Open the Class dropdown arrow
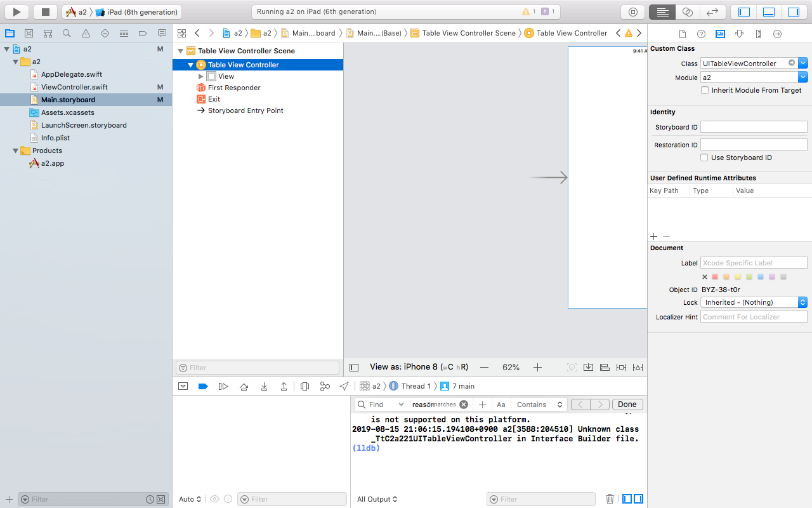The width and height of the screenshot is (812, 508). (803, 63)
